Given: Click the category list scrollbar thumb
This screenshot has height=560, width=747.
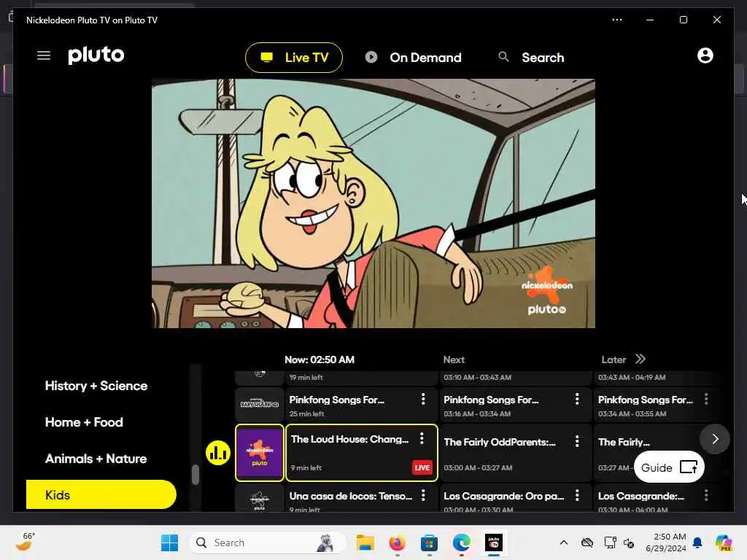Looking at the screenshot, I should pos(196,474).
